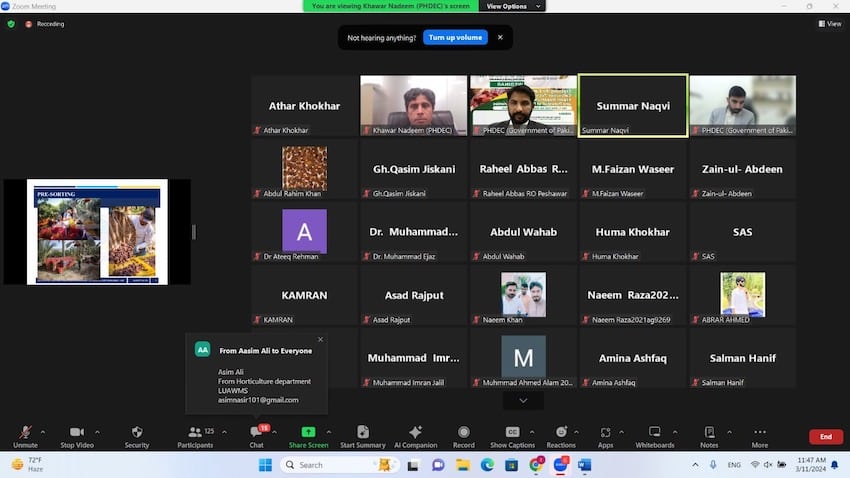Expand audio options arrow beside Unmute
This screenshot has height=478, width=850.
[45, 432]
